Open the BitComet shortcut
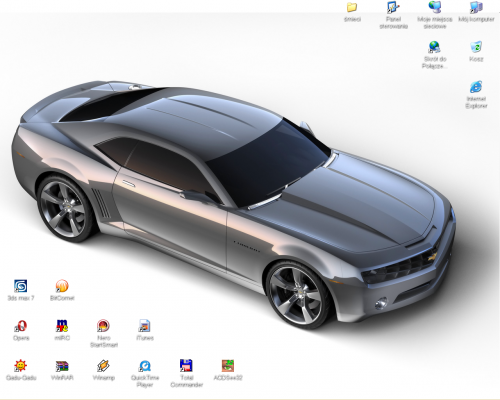500x400 pixels. (62, 286)
